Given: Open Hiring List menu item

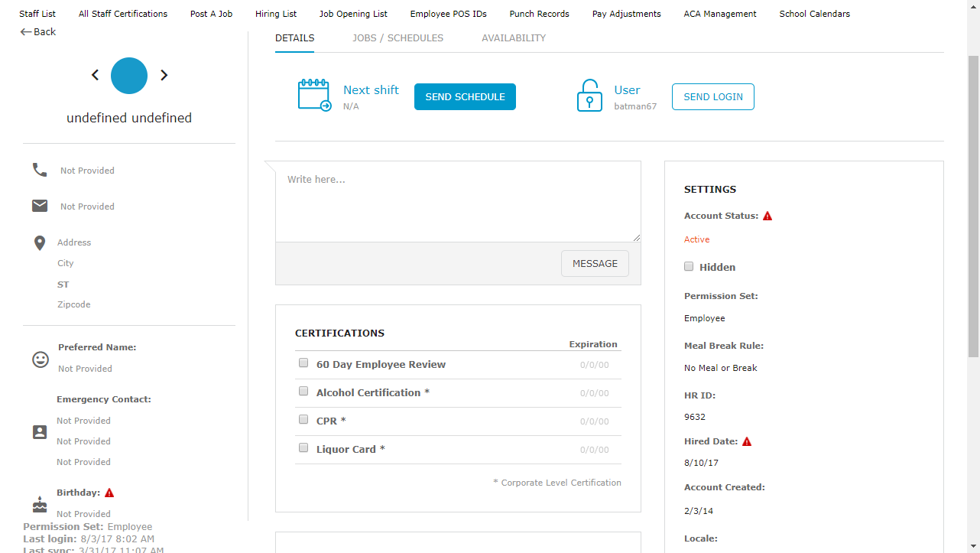Looking at the screenshot, I should click(276, 14).
